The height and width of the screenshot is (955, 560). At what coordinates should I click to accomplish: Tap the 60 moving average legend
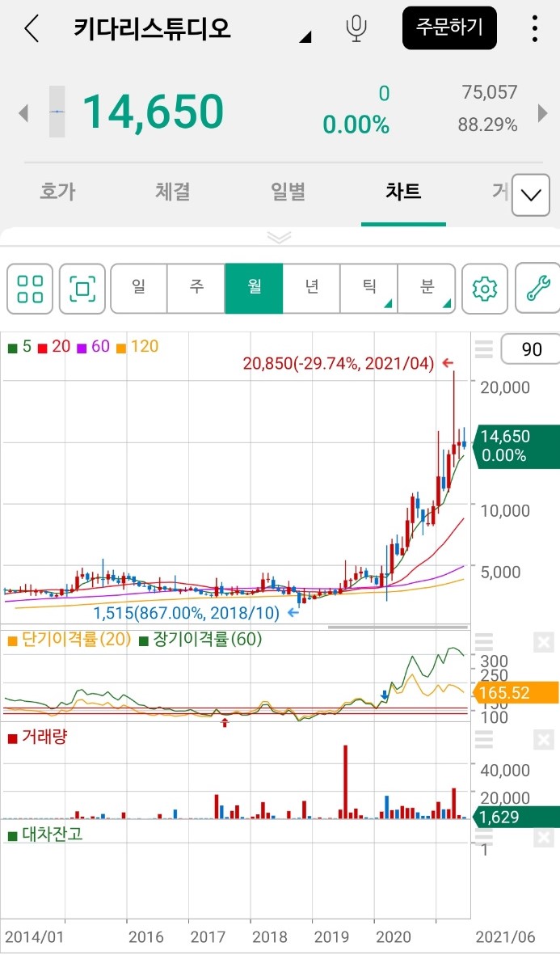pos(92,347)
